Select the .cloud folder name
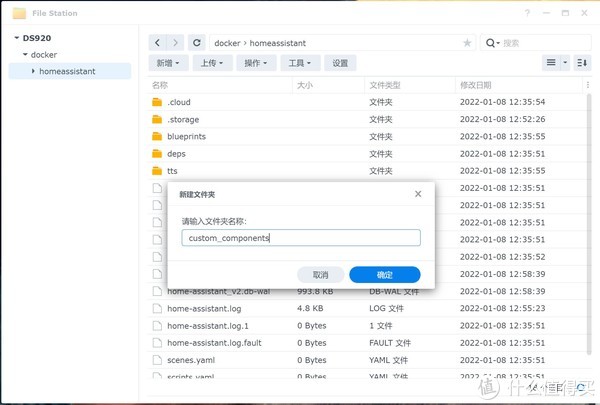 click(x=179, y=102)
